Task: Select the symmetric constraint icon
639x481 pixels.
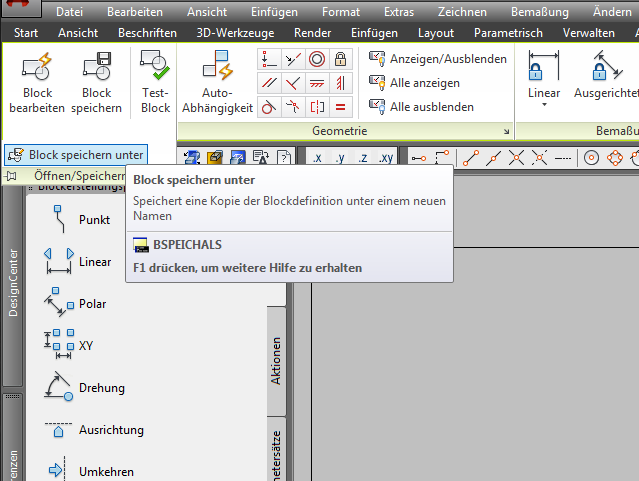Action: click(317, 107)
